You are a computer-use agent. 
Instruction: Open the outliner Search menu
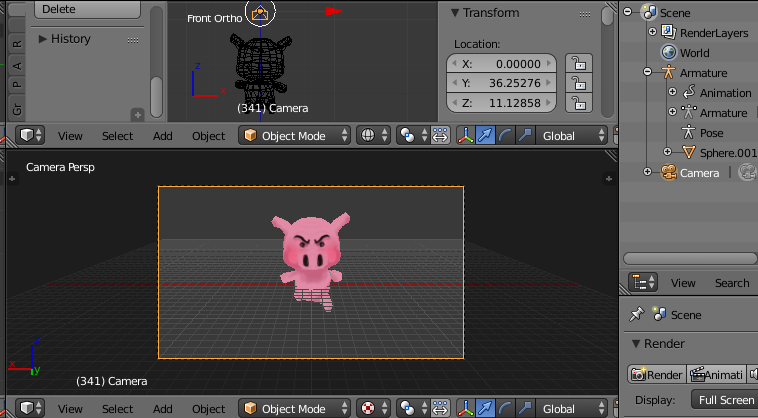pos(731,283)
